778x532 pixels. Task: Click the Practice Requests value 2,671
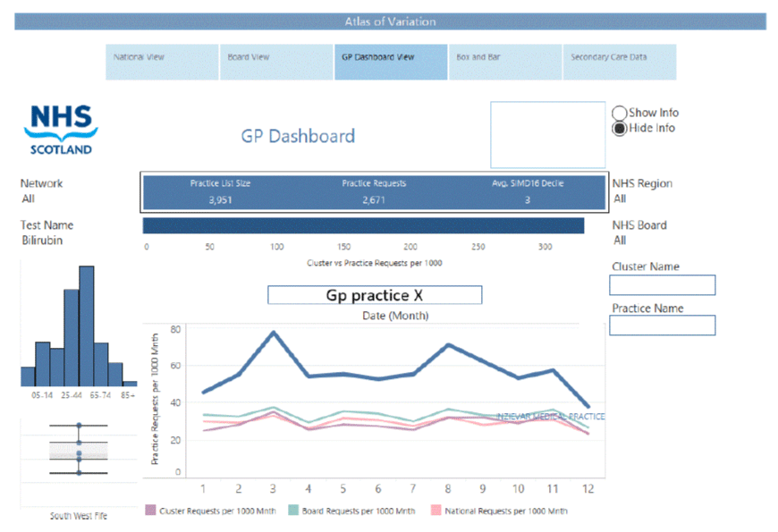[x=374, y=200]
